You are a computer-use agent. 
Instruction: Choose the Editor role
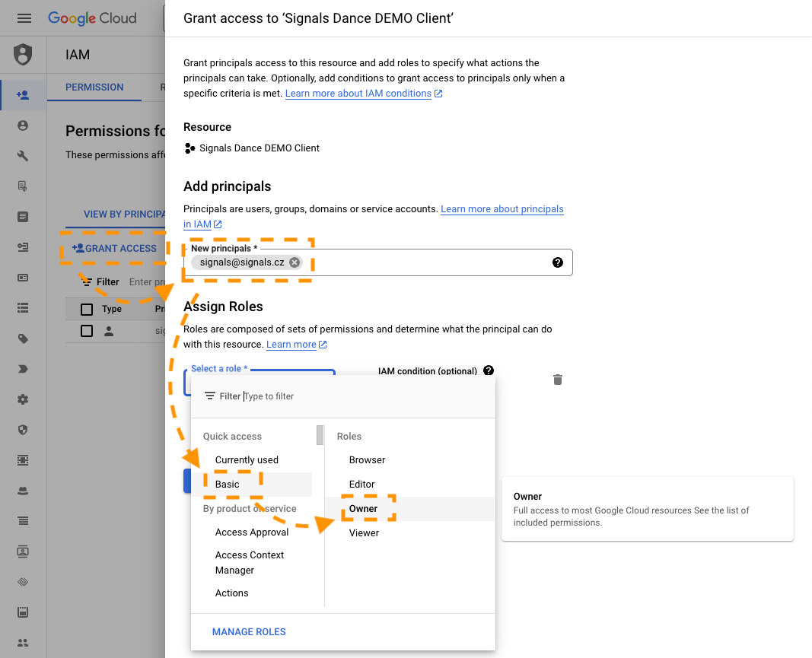361,484
